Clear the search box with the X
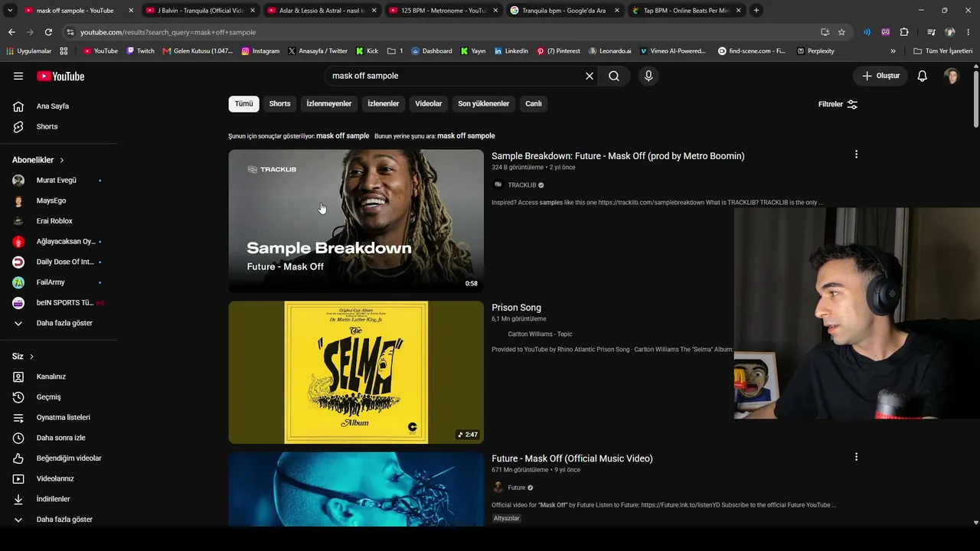 (x=590, y=76)
